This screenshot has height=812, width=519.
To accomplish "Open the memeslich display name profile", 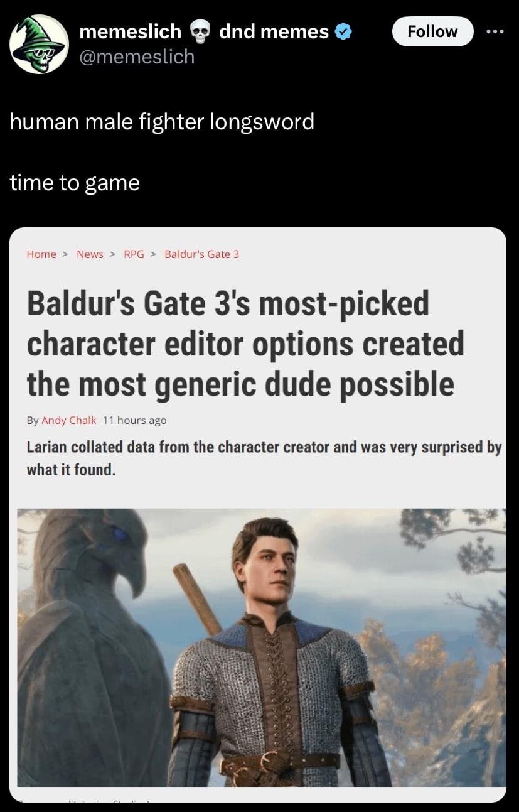I will click(x=131, y=31).
